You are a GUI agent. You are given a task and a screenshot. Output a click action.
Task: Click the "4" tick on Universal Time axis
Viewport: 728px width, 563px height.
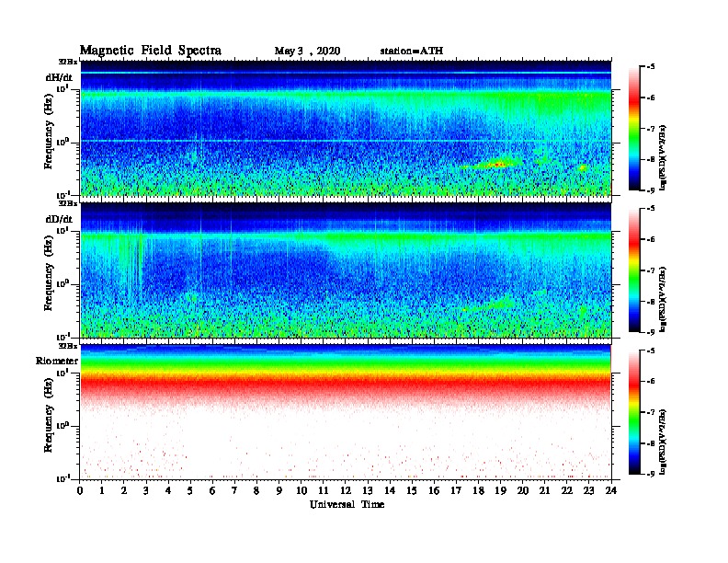(x=168, y=490)
